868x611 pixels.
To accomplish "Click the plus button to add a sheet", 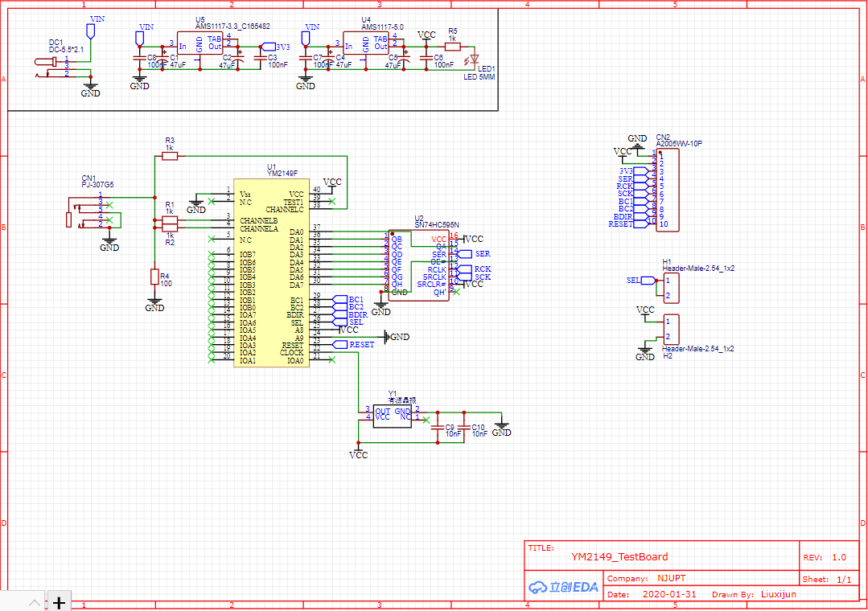I will (x=60, y=602).
